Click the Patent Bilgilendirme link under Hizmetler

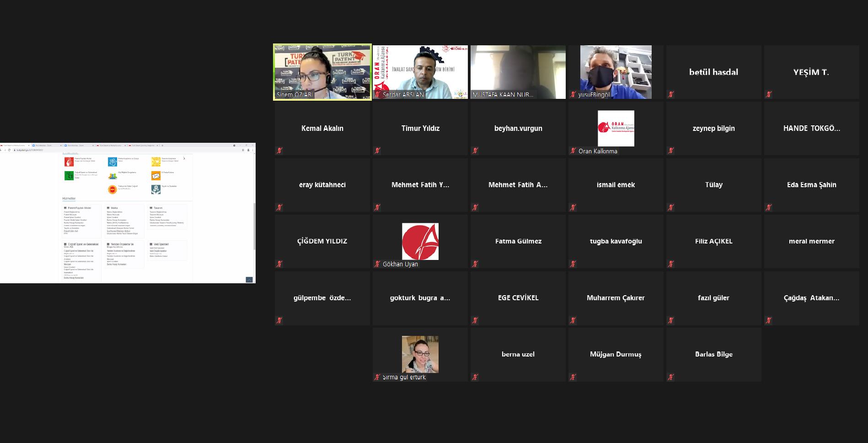coord(72,212)
